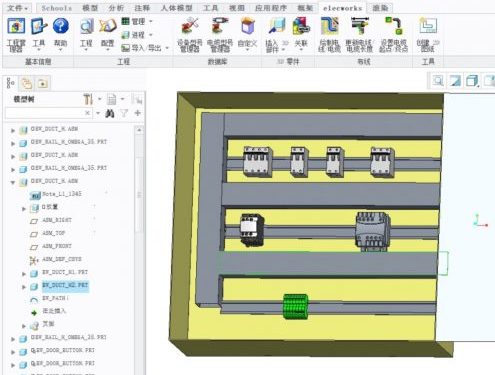Open the 管理 dropdown in ribbon

tap(137, 21)
